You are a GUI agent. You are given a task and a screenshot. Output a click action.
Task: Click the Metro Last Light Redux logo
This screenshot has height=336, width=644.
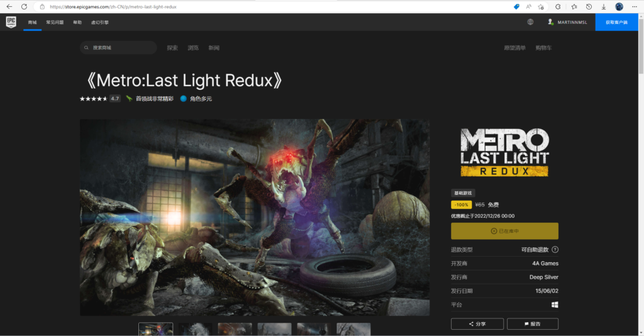(x=504, y=152)
